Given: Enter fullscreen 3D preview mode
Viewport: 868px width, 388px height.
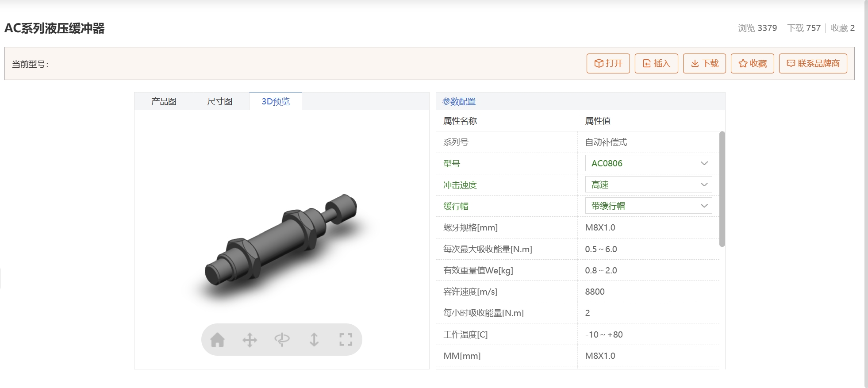Looking at the screenshot, I should pyautogui.click(x=346, y=340).
